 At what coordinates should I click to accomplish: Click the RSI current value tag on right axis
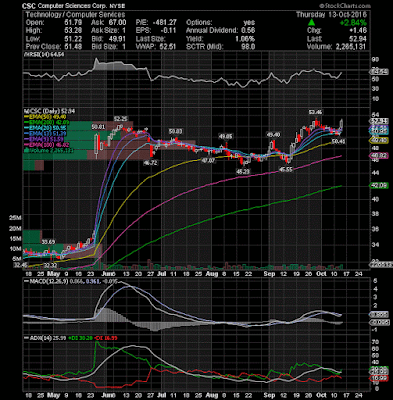click(x=379, y=72)
